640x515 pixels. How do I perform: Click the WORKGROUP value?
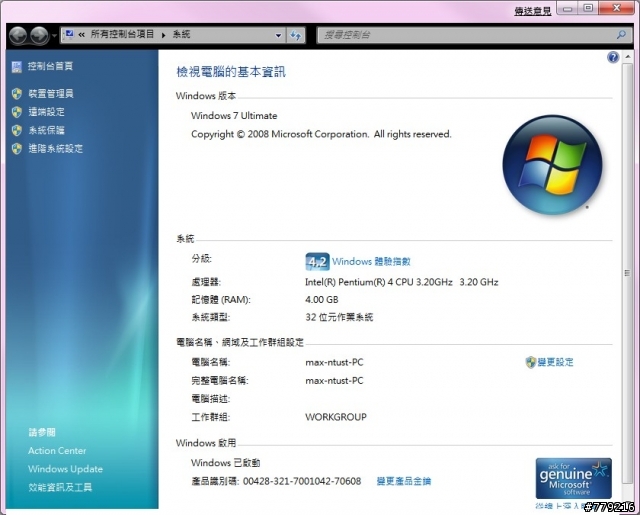pos(336,417)
